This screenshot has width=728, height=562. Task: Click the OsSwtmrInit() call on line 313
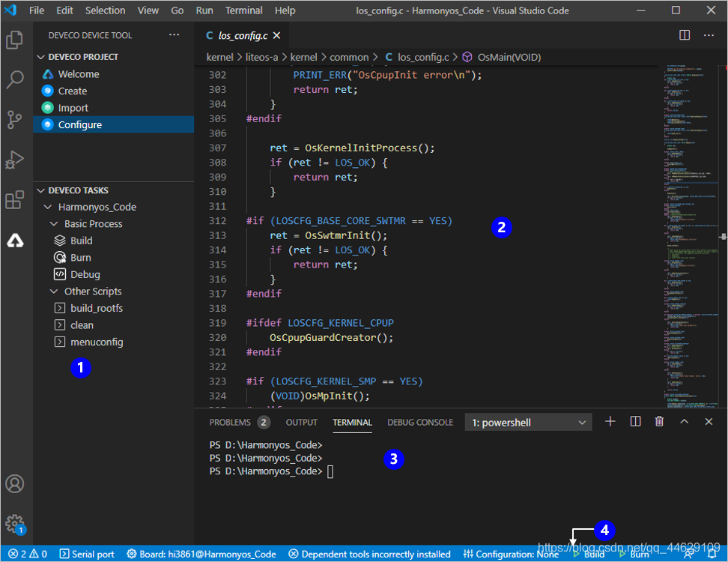(x=345, y=235)
